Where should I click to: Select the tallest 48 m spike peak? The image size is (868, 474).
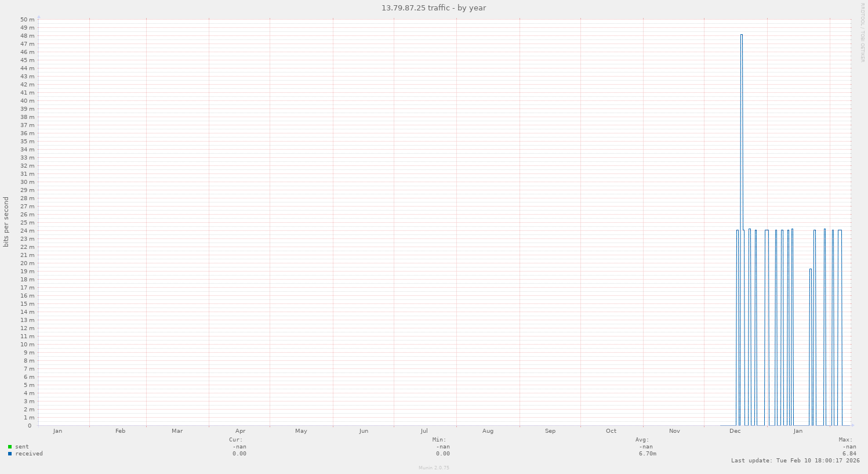point(741,35)
